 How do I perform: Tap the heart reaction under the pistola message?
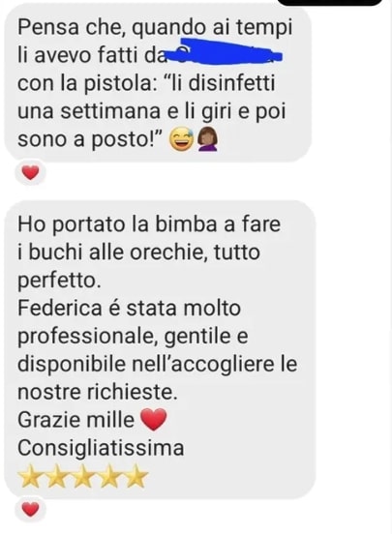pyautogui.click(x=30, y=172)
